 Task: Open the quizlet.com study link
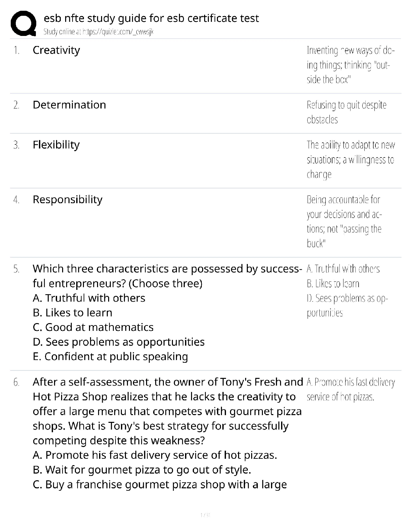(x=99, y=32)
